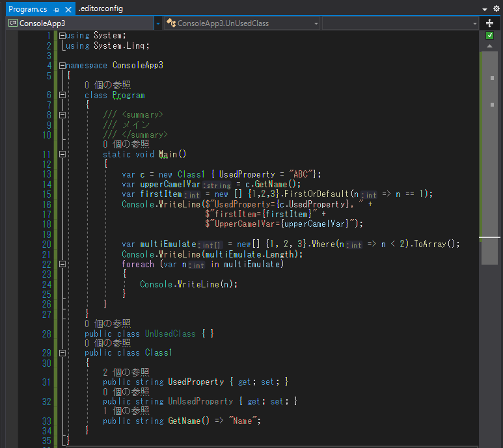Click the ToArray method call

(x=429, y=244)
